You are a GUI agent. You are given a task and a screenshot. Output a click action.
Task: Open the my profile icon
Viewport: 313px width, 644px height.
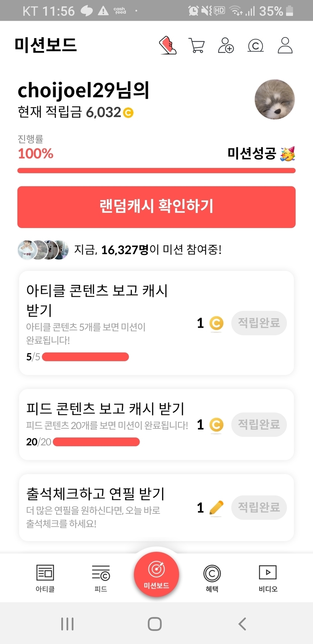point(285,45)
